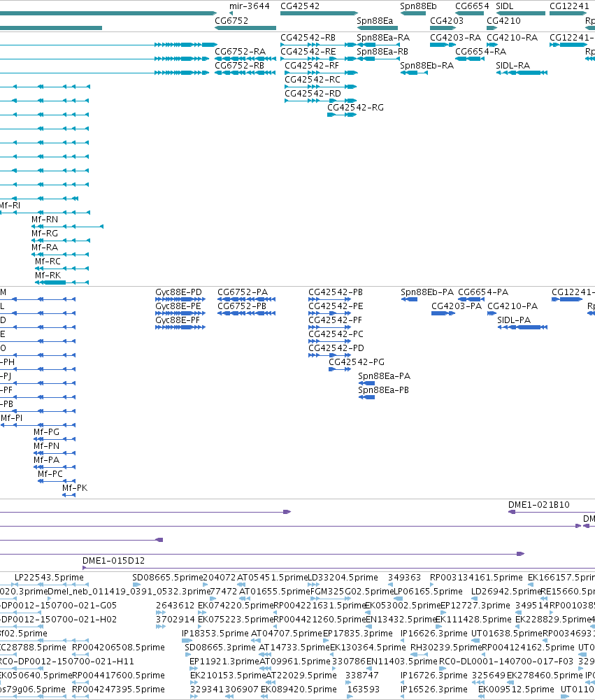The height and width of the screenshot is (700, 595).
Task: Select the SIDL gene label
Action: 504,6
